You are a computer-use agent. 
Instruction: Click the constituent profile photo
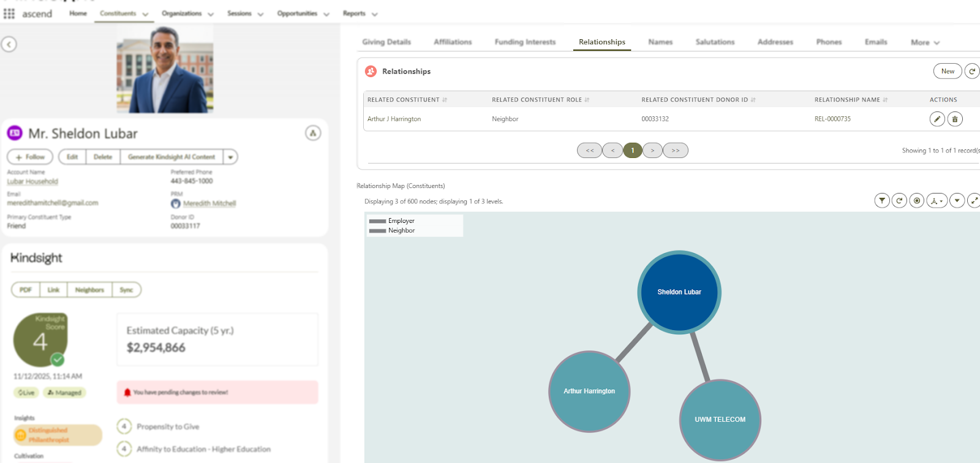click(165, 69)
